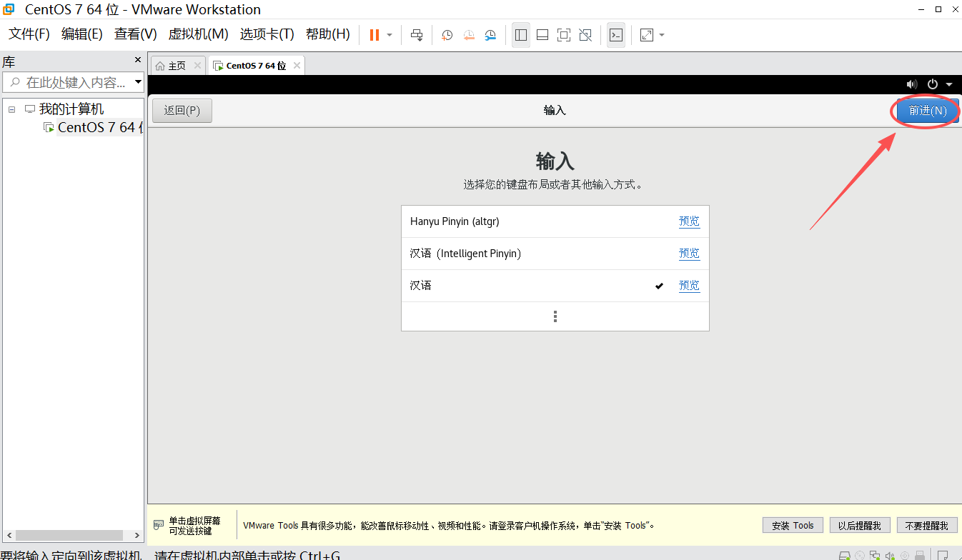Click the VMware Workstation title bar icon
This screenshot has height=560, width=962.
pyautogui.click(x=9, y=9)
